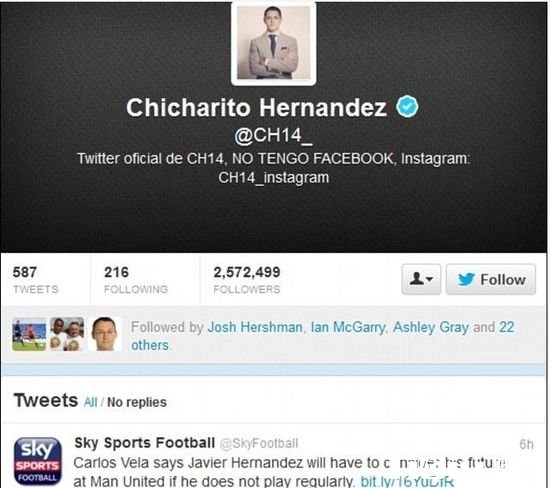Switch to the No replies tweet filter
550x488 pixels.
pyautogui.click(x=137, y=402)
